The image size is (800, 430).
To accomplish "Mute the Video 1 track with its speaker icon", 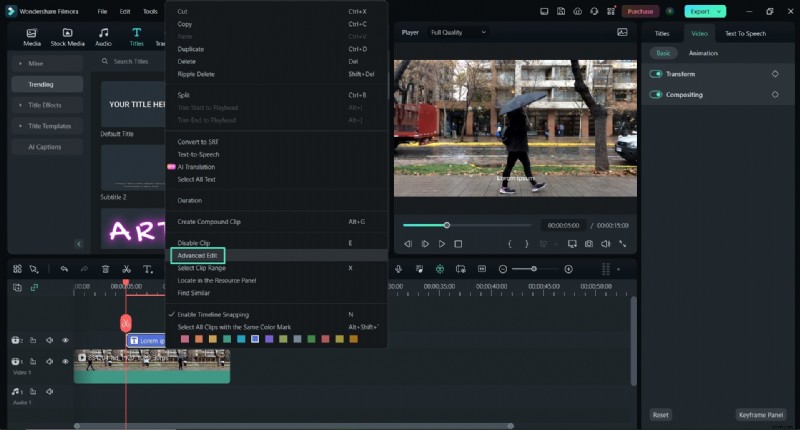I will (x=49, y=361).
